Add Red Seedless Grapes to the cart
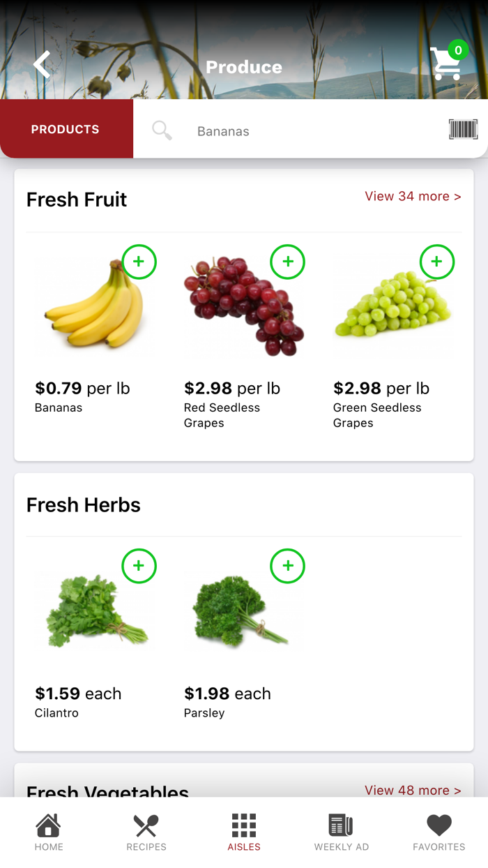488x868 pixels. [x=288, y=262]
